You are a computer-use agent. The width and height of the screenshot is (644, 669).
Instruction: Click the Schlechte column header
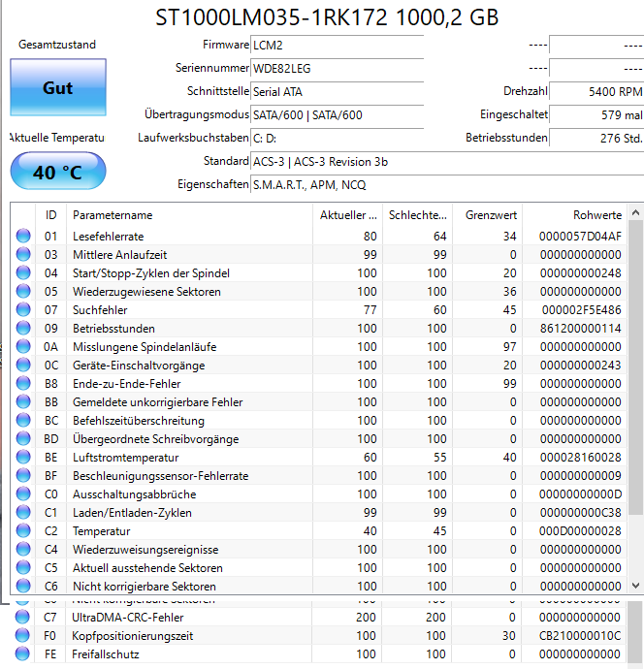click(x=417, y=215)
